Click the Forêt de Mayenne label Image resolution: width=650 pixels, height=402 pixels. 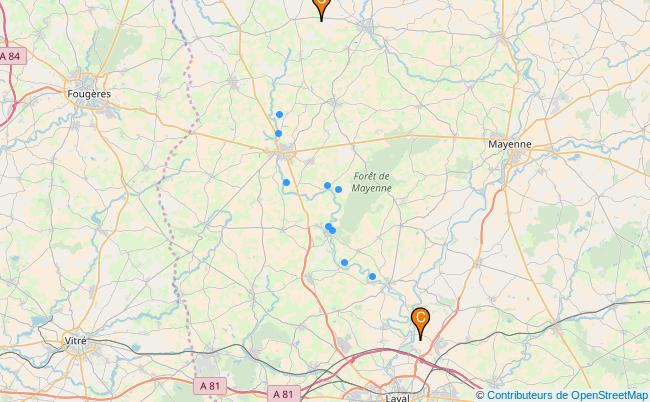[x=371, y=182]
